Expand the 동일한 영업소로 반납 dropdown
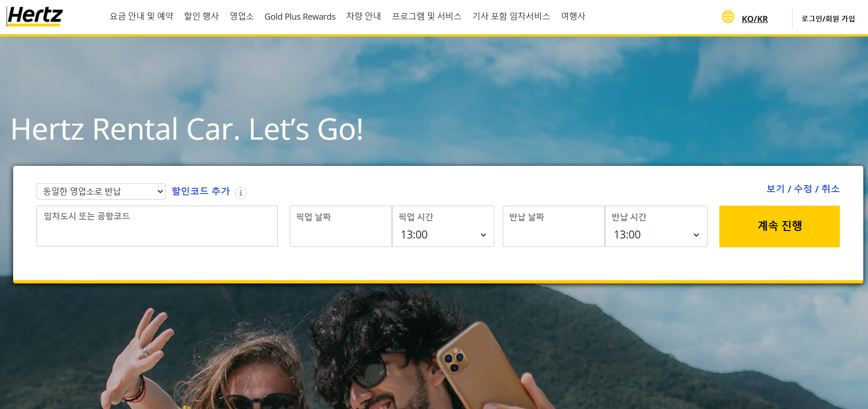The height and width of the screenshot is (409, 868). click(x=101, y=191)
